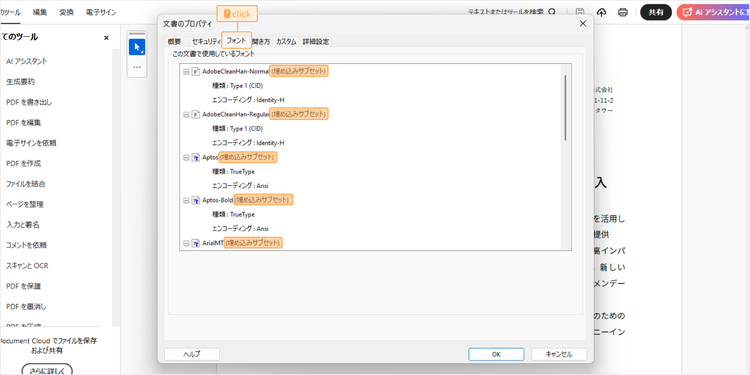750x375 pixels.
Task: Select the フォント tab
Action: pos(237,41)
